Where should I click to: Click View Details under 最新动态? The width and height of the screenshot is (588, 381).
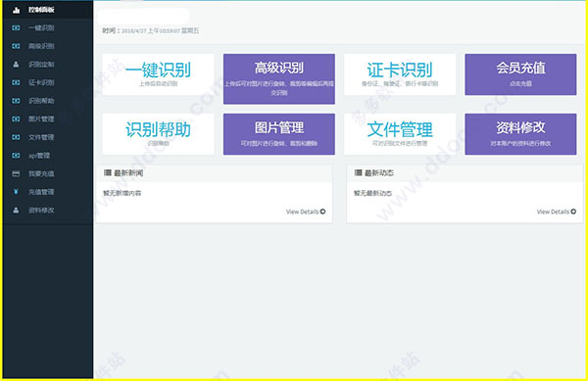coord(556,212)
